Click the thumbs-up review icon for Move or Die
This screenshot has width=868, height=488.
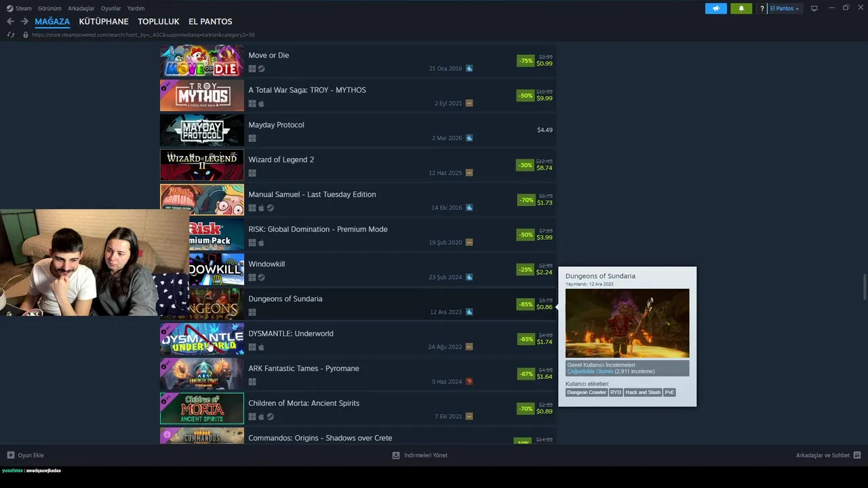click(469, 68)
